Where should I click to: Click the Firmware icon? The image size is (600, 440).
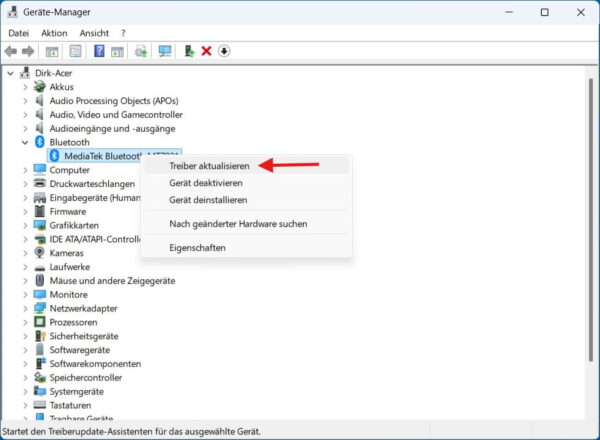pos(39,211)
